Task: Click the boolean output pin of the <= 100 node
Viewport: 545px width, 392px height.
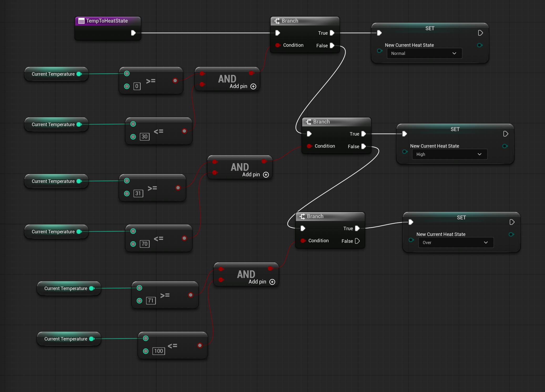Action: (200, 345)
